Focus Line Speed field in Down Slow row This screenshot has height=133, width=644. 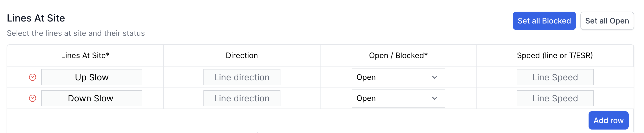[555, 98]
